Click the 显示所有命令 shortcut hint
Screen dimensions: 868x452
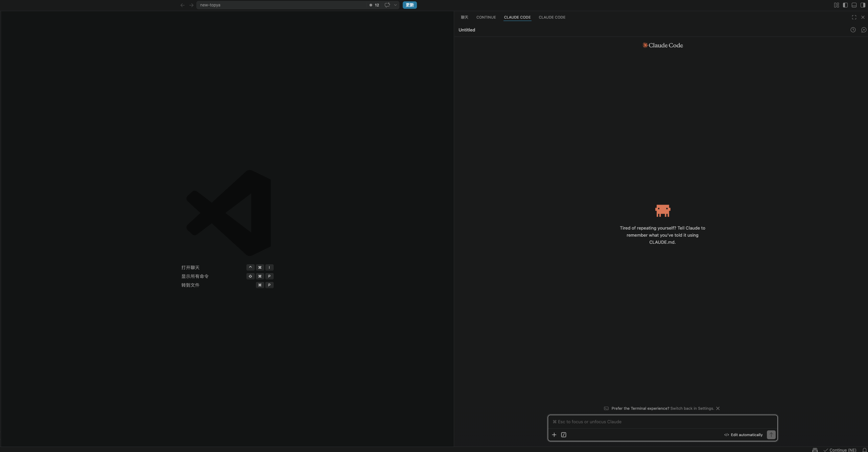[x=195, y=276]
